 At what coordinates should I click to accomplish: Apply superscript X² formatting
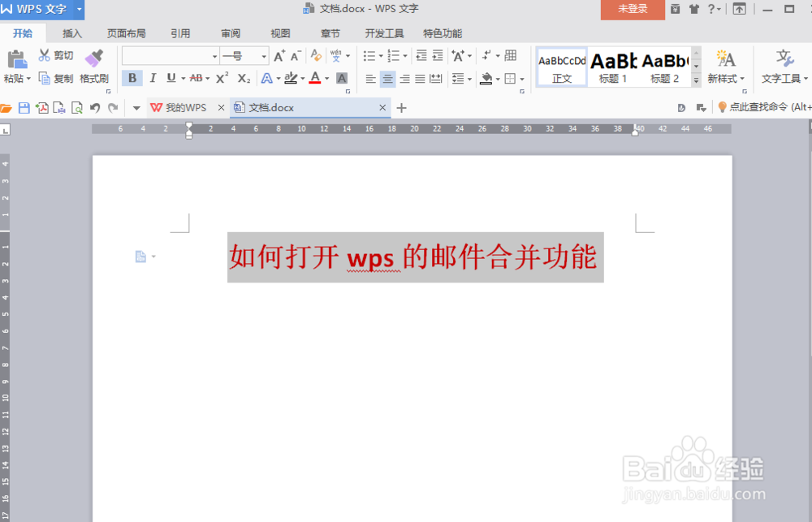point(222,78)
